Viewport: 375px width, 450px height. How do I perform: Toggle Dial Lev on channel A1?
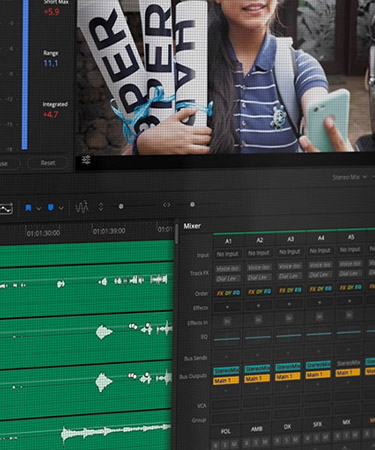[x=228, y=279]
